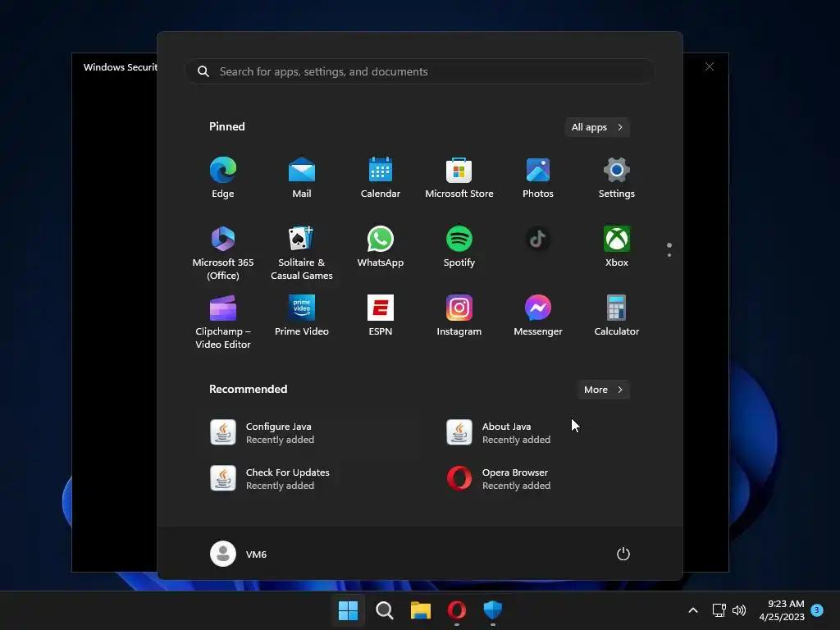The image size is (840, 630).
Task: Open the WhatsApp pinned app
Action: click(x=381, y=246)
